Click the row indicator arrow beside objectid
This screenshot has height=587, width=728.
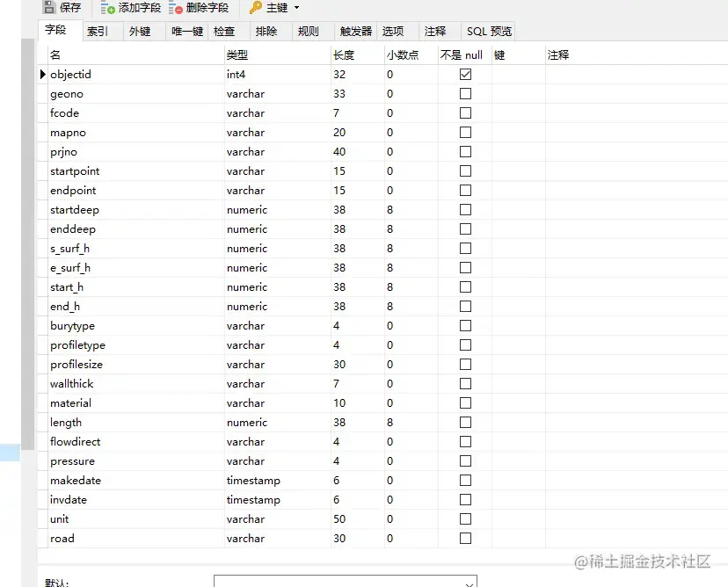coord(43,74)
